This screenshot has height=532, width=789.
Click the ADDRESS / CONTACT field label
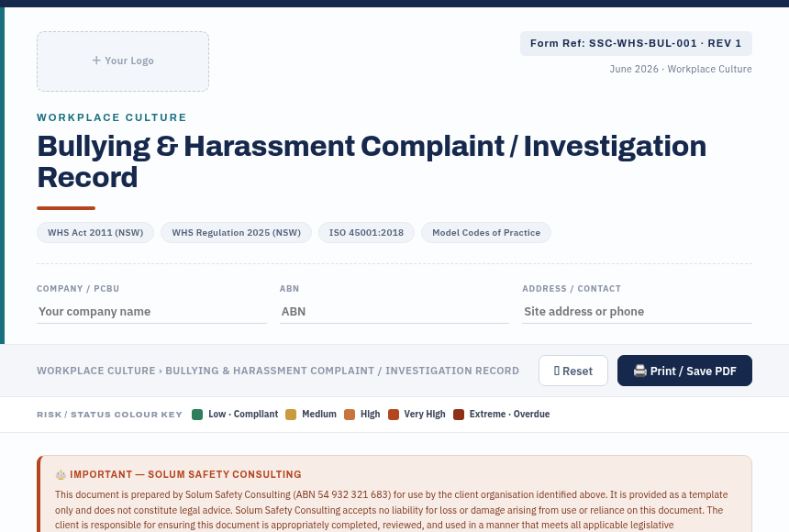point(572,288)
